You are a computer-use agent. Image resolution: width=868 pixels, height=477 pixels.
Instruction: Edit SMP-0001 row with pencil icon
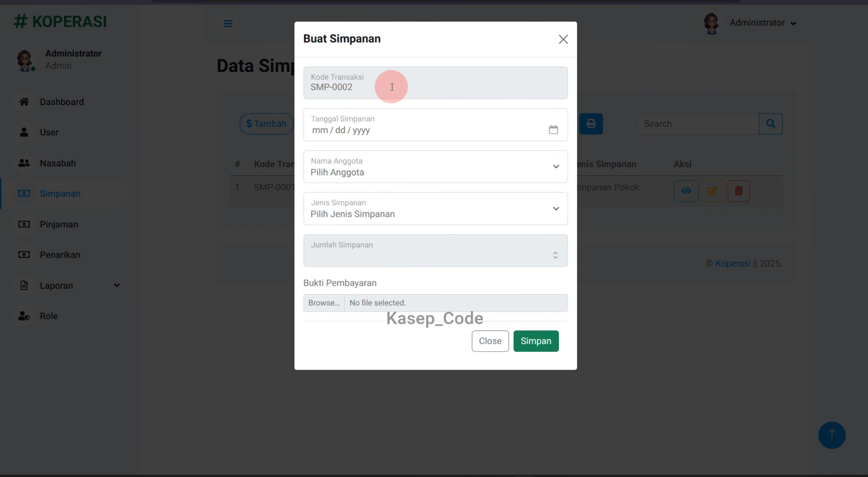(712, 191)
